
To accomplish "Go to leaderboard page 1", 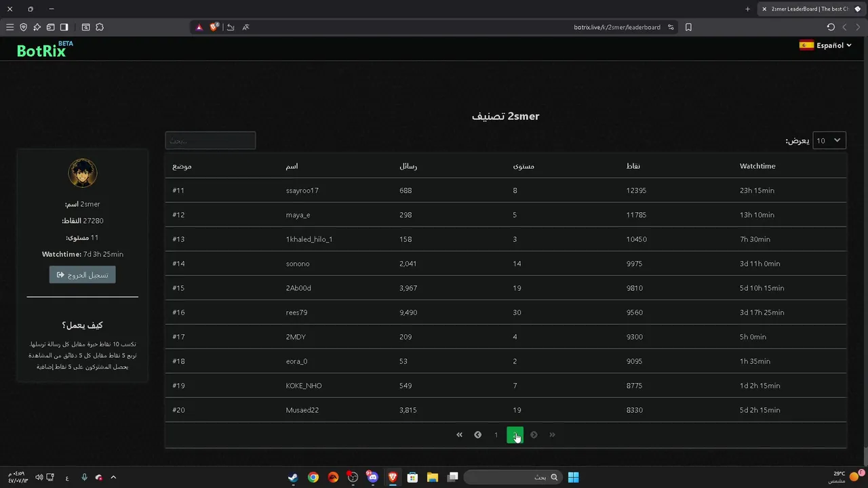I will pyautogui.click(x=496, y=434).
